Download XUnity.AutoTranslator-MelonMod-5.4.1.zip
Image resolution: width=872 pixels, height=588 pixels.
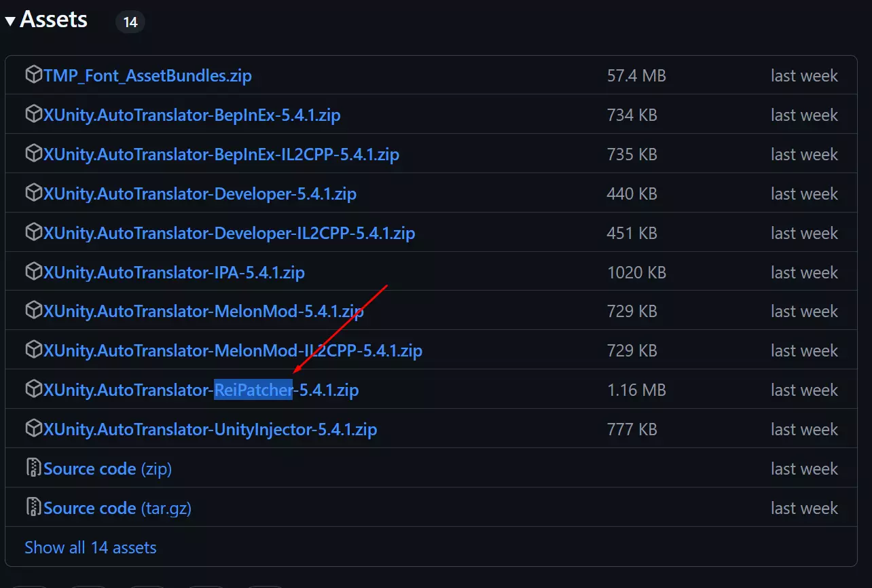click(204, 311)
